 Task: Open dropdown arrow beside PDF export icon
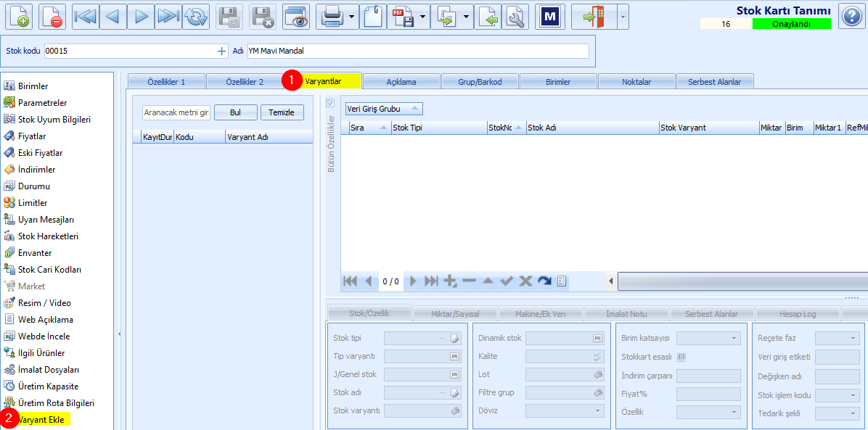[x=424, y=16]
